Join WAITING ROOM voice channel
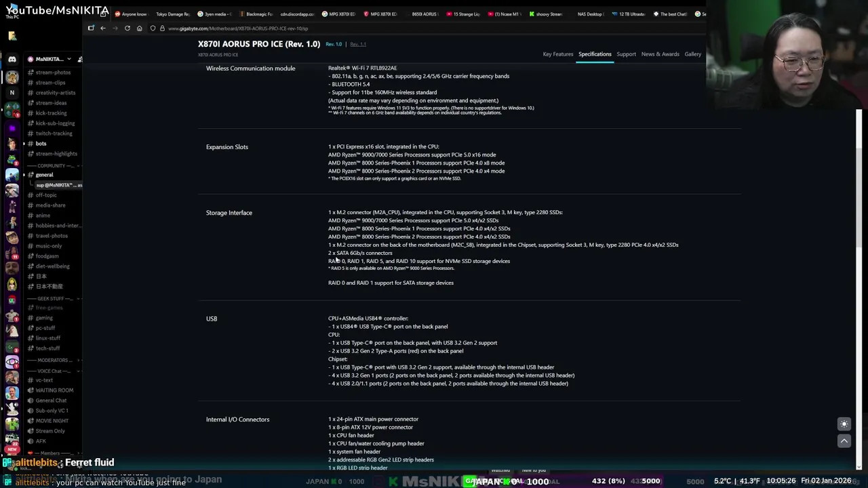This screenshot has width=868, height=488. [54, 390]
